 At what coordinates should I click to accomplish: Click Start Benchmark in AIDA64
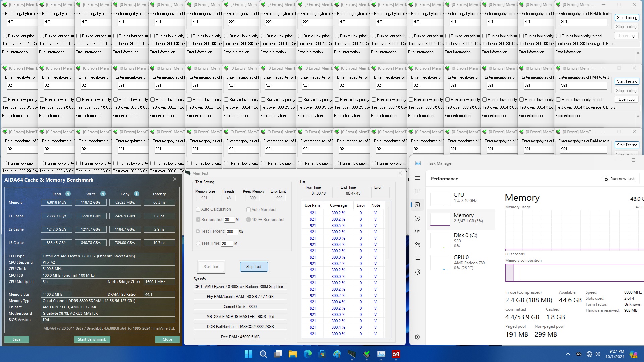click(92, 339)
